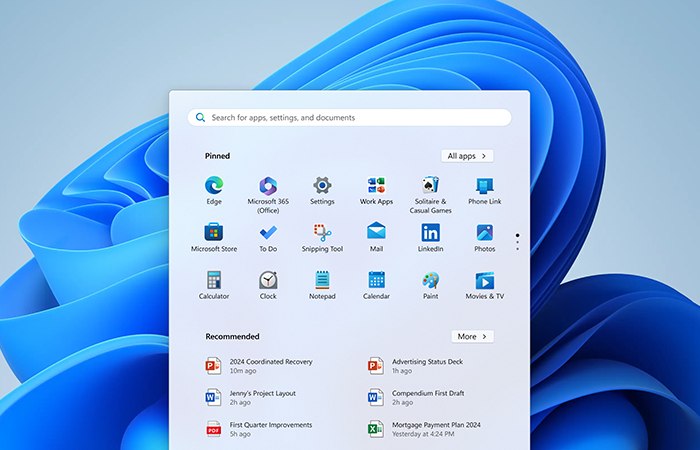Image resolution: width=700 pixels, height=450 pixels.
Task: Open Compendium First Draft document
Action: coord(416,397)
